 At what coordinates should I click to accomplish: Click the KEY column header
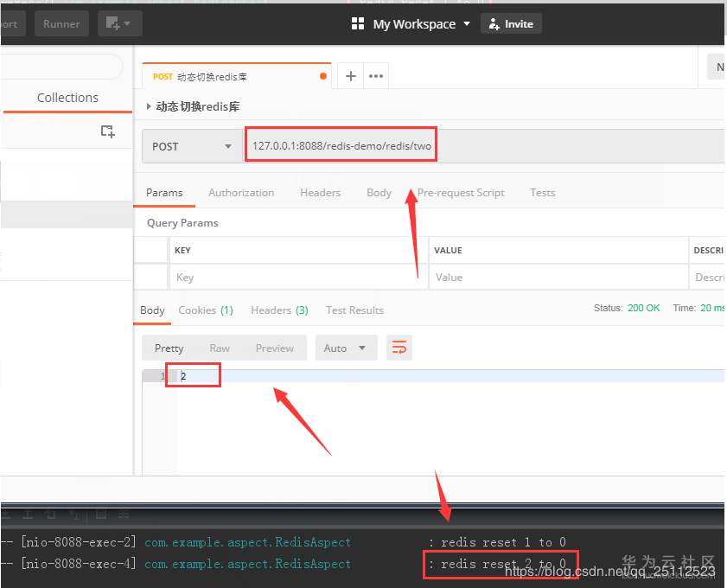pyautogui.click(x=182, y=251)
